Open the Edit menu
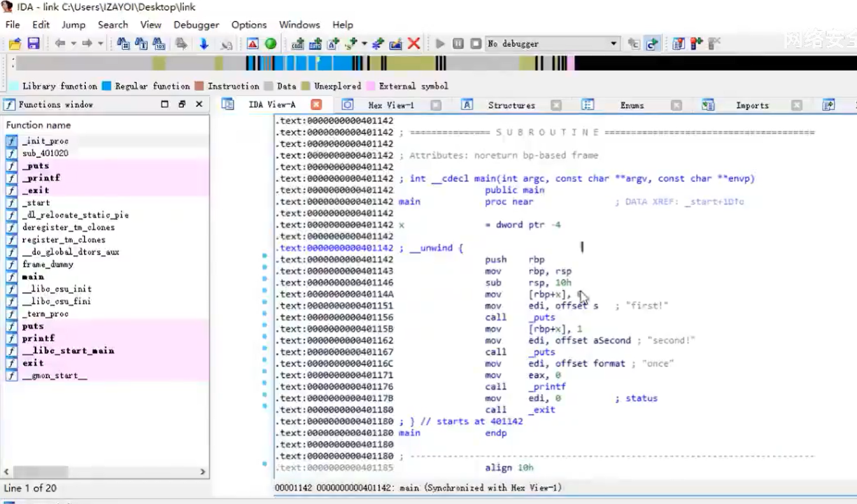This screenshot has height=504, width=857. (x=41, y=25)
